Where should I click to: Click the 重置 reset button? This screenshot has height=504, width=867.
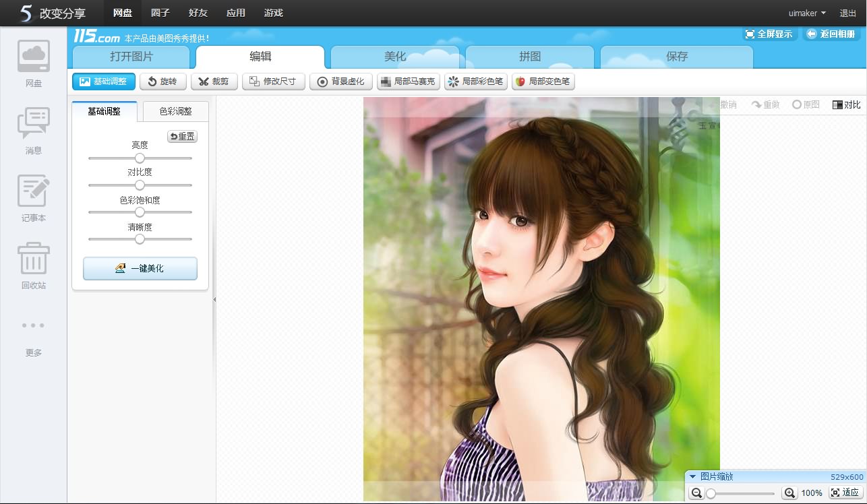(182, 137)
